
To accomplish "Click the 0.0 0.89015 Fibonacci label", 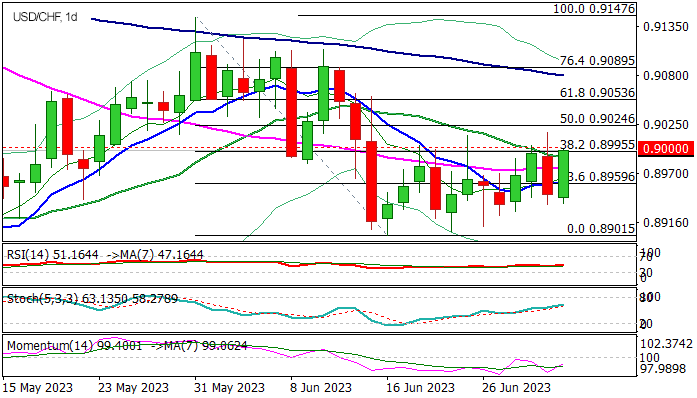I will tap(601, 229).
